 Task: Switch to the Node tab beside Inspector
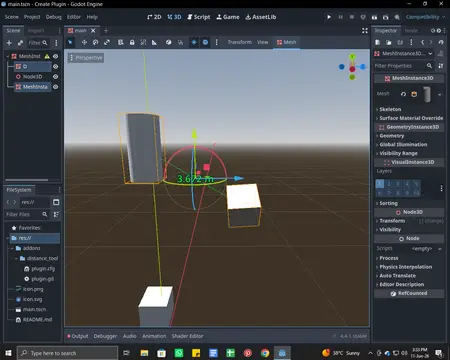tap(411, 31)
